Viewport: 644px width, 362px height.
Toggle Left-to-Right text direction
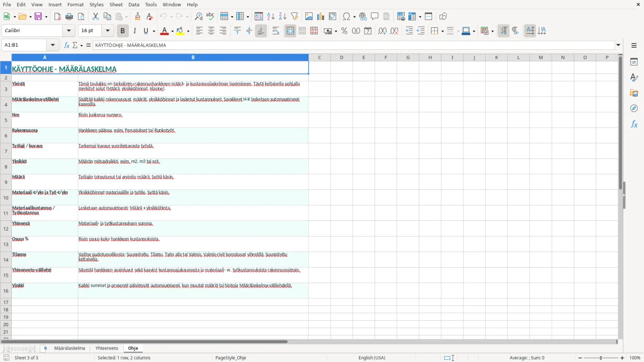point(503,31)
